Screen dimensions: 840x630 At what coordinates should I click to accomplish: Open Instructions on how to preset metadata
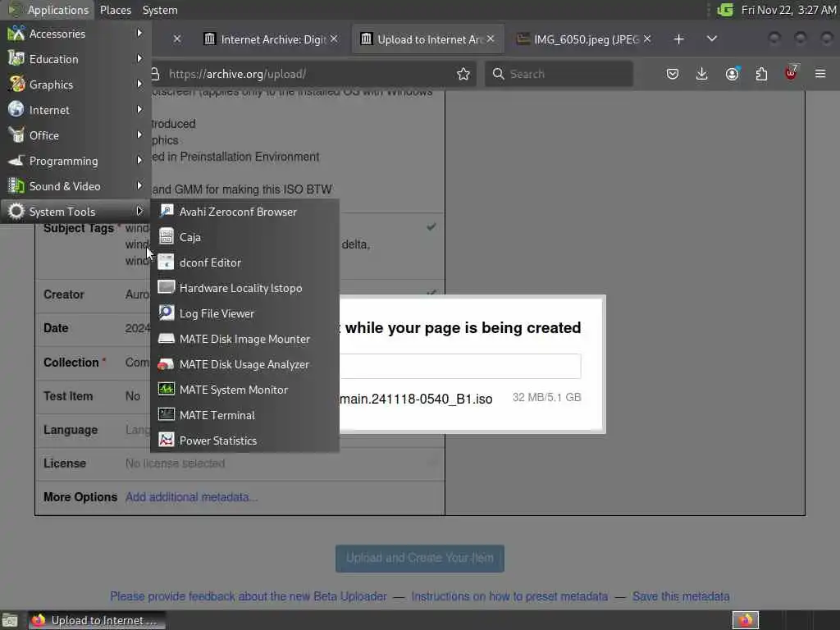pos(509,596)
